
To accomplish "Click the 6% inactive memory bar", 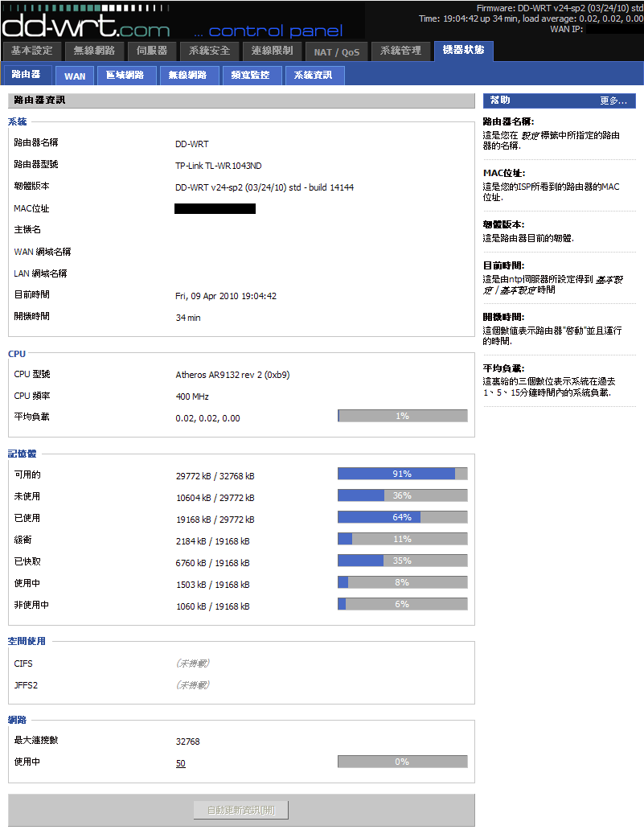I will (403, 604).
